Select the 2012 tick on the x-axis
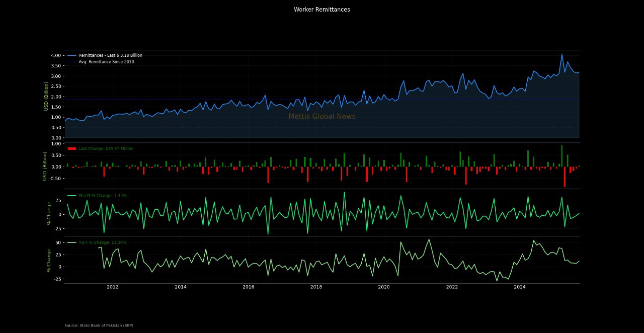644x333 pixels. [x=112, y=287]
